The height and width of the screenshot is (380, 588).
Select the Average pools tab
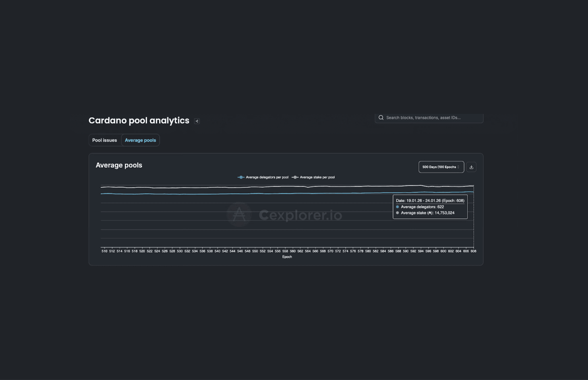pos(140,140)
